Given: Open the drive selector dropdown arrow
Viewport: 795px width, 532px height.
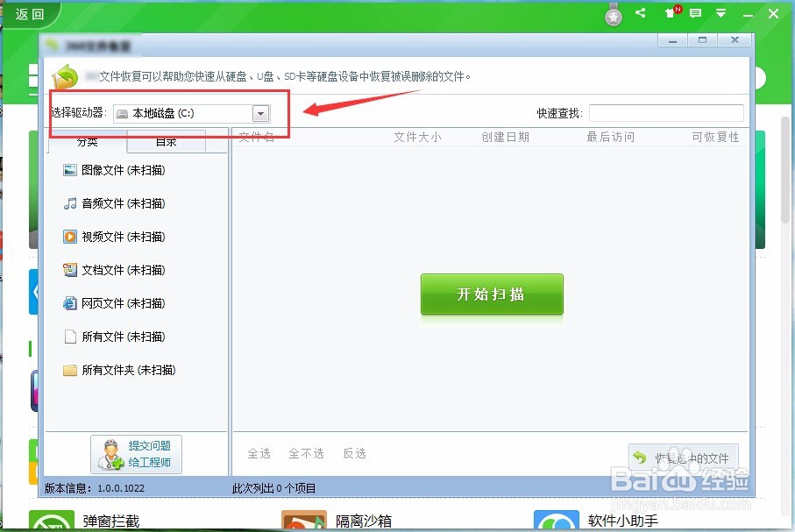Looking at the screenshot, I should pos(260,112).
